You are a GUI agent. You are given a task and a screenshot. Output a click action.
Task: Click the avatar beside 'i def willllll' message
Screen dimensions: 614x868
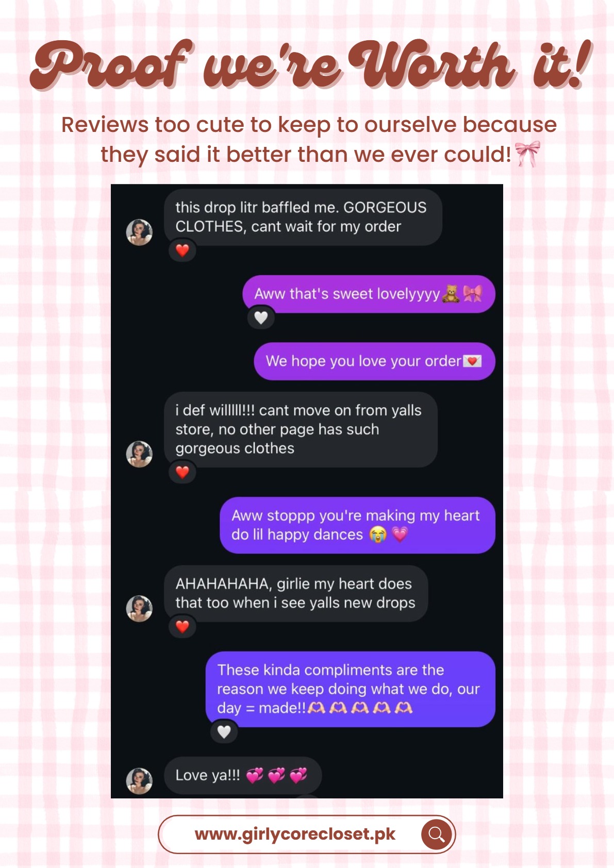coord(139,454)
